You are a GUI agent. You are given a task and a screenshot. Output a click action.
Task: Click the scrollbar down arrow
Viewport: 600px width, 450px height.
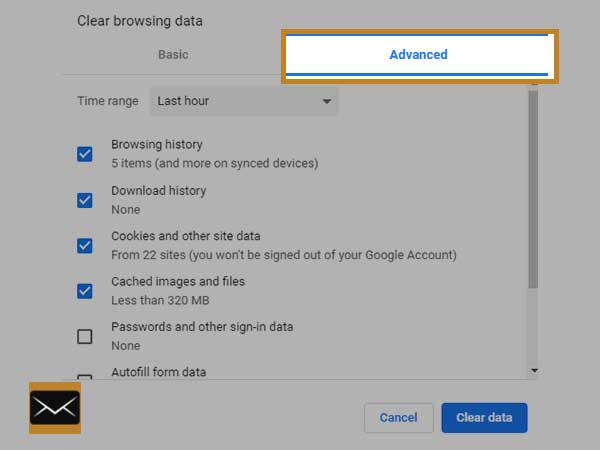pyautogui.click(x=534, y=370)
